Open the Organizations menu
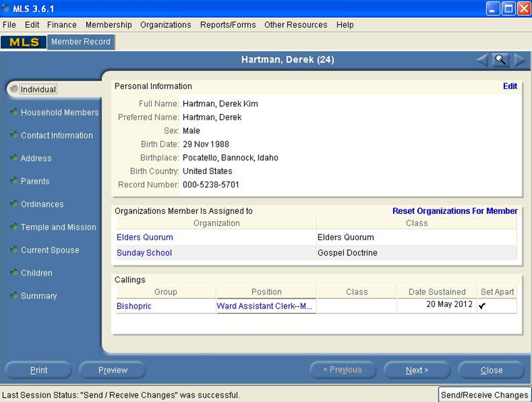The image size is (532, 402). coord(165,25)
